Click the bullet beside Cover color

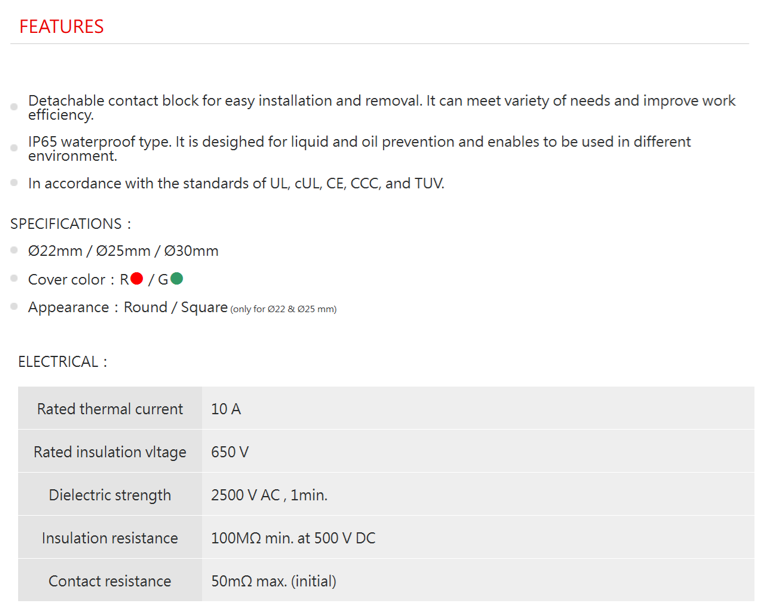(x=14, y=279)
